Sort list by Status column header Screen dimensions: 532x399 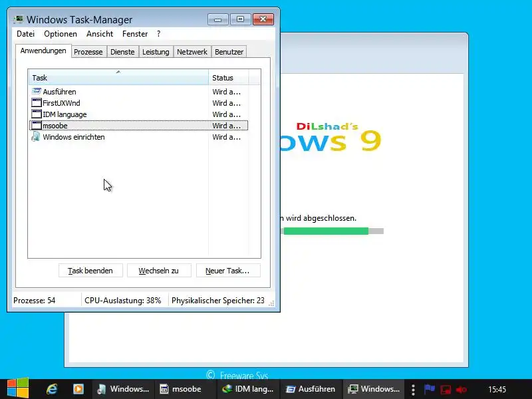pos(229,77)
